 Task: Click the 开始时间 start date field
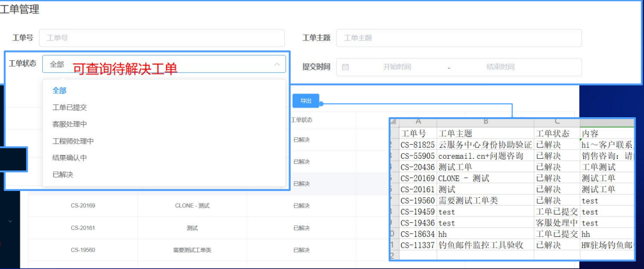pyautogui.click(x=397, y=67)
